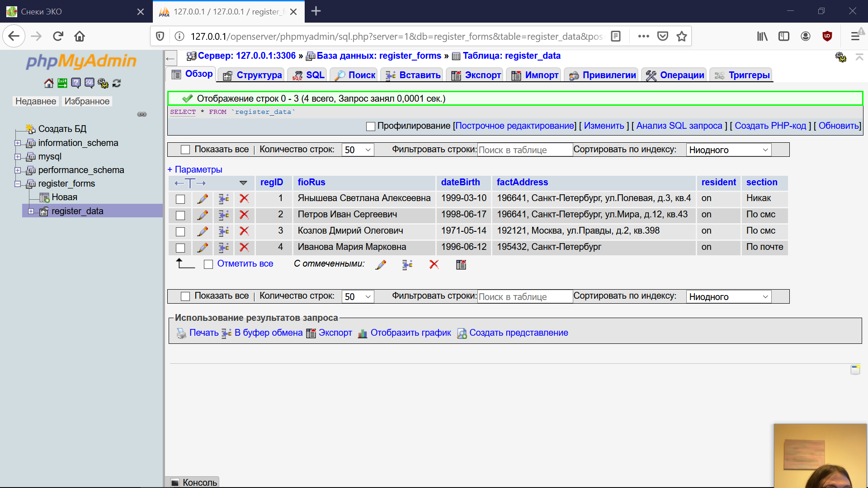Viewport: 868px width, 488px height.
Task: Open the column options triangle dropdown
Action: point(243,183)
